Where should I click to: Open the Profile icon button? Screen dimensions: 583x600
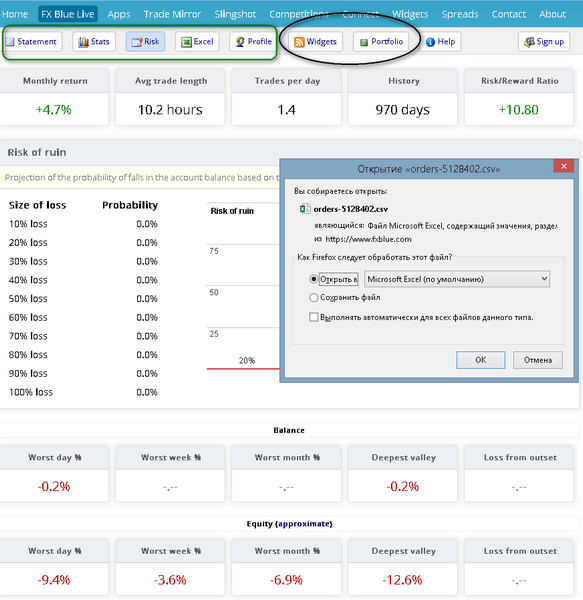pos(240,42)
